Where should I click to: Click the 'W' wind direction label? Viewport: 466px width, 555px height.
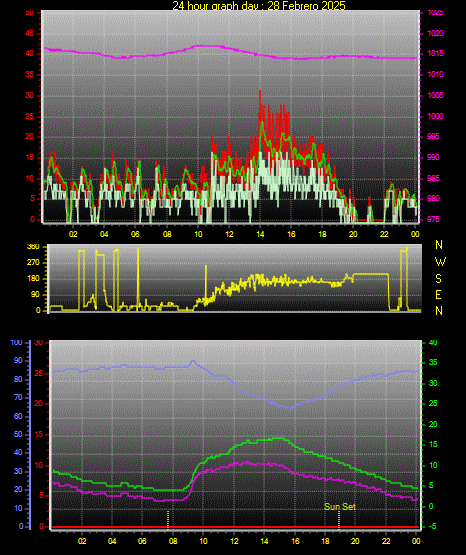[x=440, y=262]
